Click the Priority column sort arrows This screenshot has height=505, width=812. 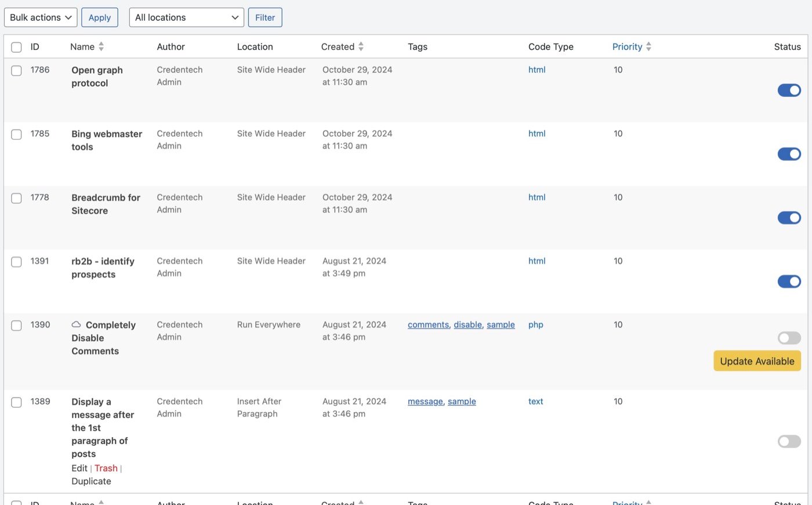[648, 46]
